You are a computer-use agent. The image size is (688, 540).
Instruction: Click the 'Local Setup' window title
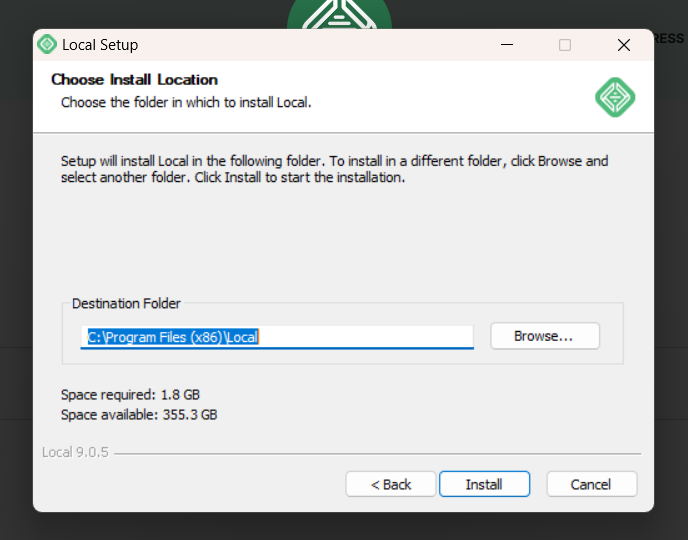[100, 45]
